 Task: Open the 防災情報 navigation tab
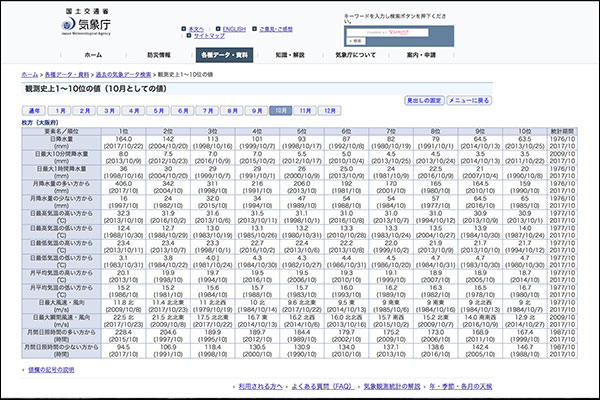158,55
